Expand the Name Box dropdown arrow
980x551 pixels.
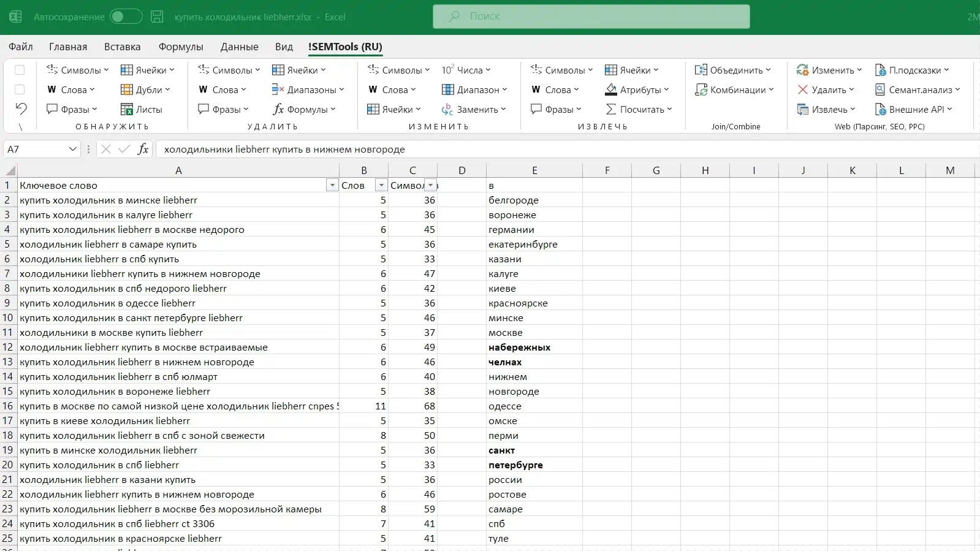72,149
